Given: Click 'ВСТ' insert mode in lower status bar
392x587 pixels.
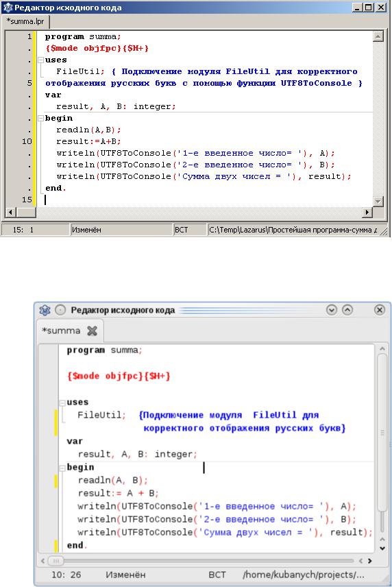Looking at the screenshot, I should [x=217, y=575].
